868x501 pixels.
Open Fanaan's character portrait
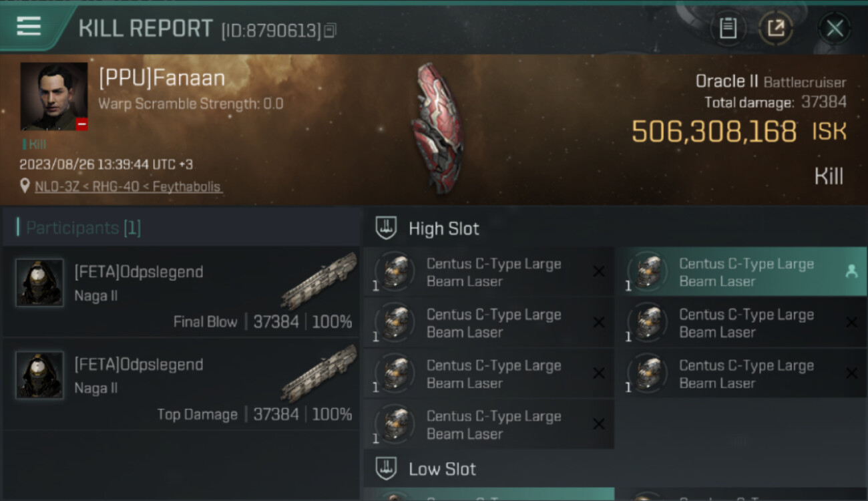click(x=54, y=96)
